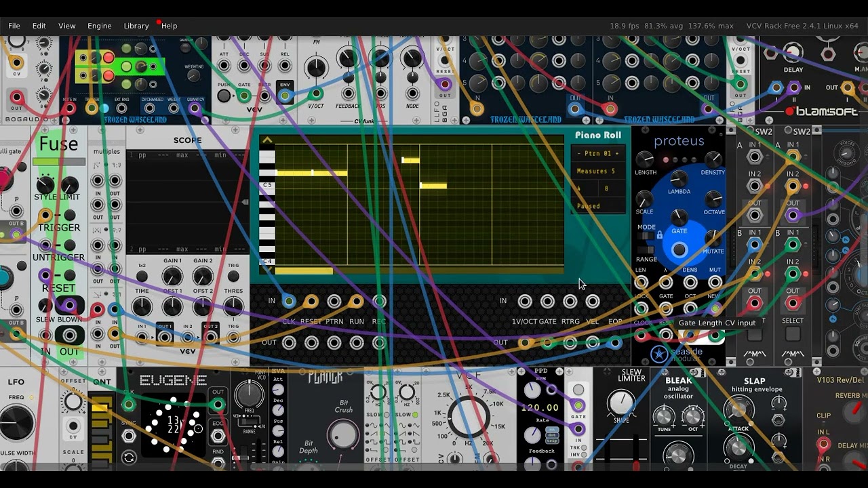Screen dimensions: 868x488
Task: Toggle the Scope TRIG button
Action: point(233,277)
